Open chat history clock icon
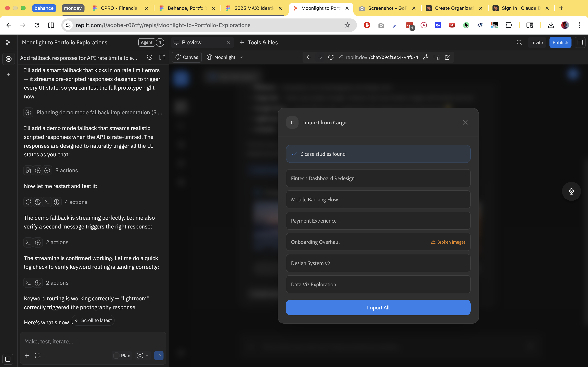 coord(150,57)
